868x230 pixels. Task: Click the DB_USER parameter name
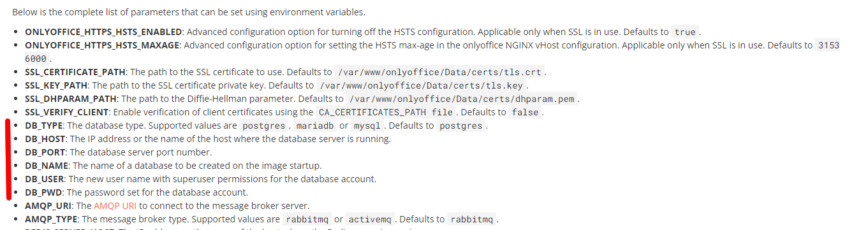pos(45,179)
